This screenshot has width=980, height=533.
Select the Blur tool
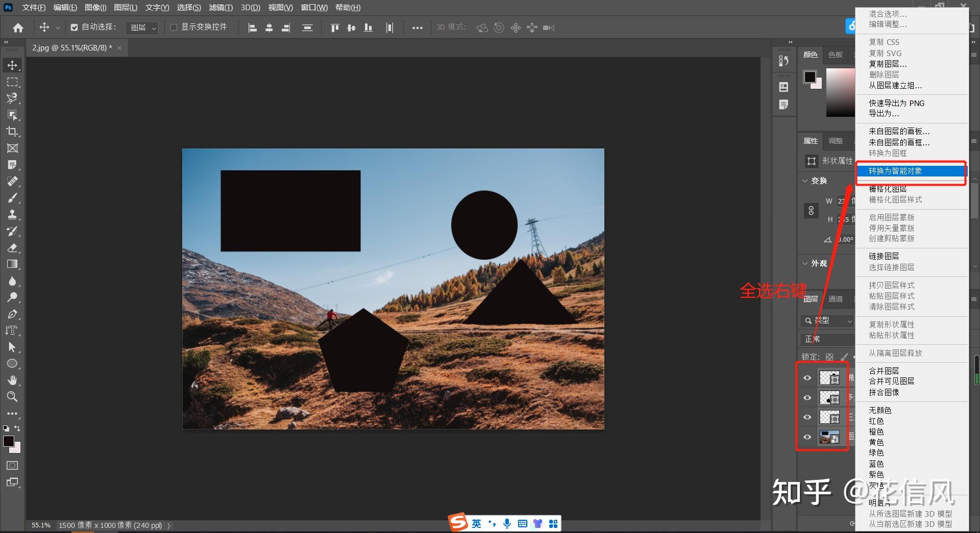[12, 281]
